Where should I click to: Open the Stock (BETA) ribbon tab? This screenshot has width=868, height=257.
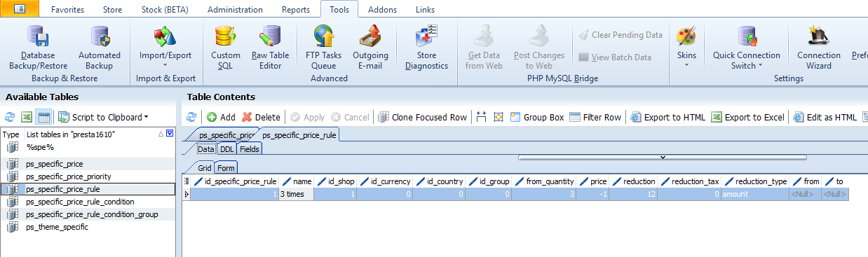(164, 10)
